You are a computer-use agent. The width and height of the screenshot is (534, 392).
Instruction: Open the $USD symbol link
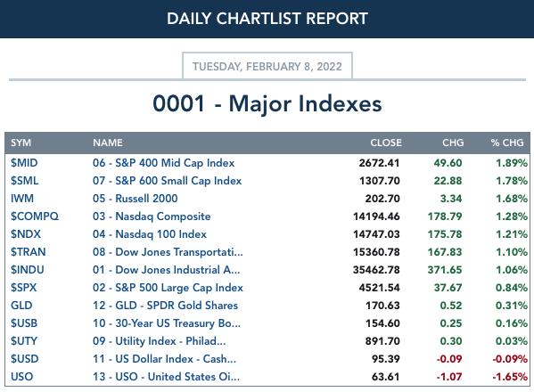[25, 359]
